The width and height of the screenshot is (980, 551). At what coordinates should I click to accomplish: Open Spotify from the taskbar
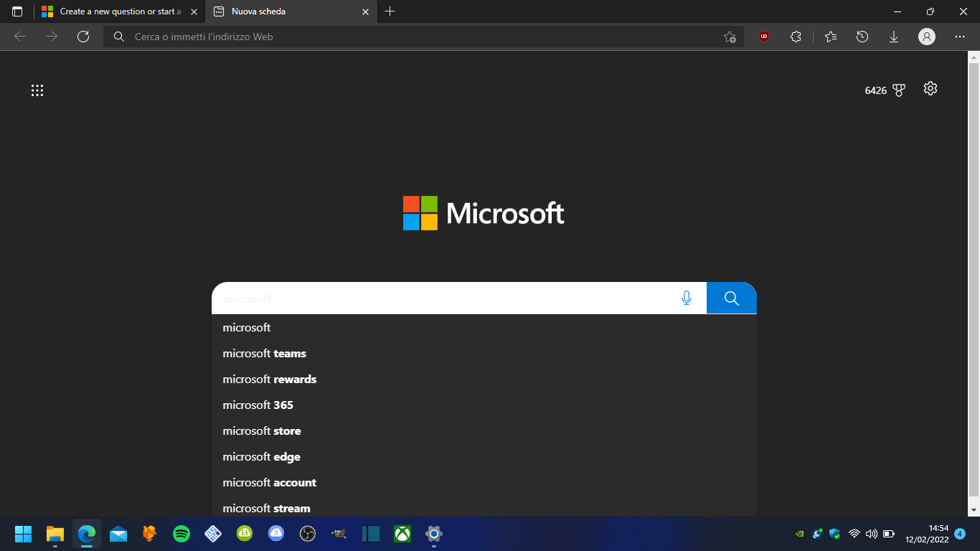182,534
